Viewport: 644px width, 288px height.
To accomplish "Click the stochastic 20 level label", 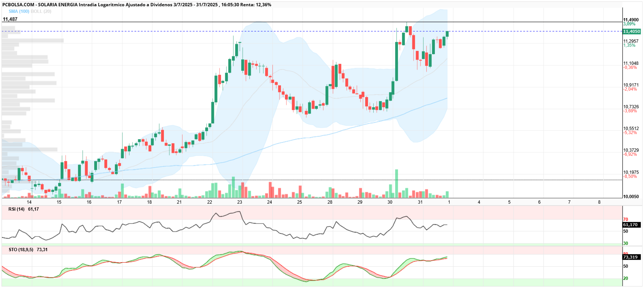I will click(626, 278).
